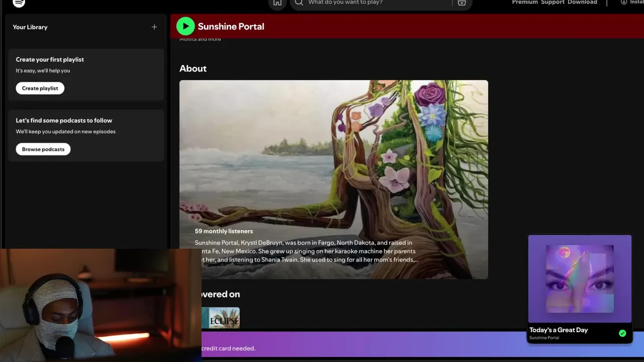Image resolution: width=644 pixels, height=362 pixels.
Task: Play Sunshine Portal with green play button
Action: point(185,26)
